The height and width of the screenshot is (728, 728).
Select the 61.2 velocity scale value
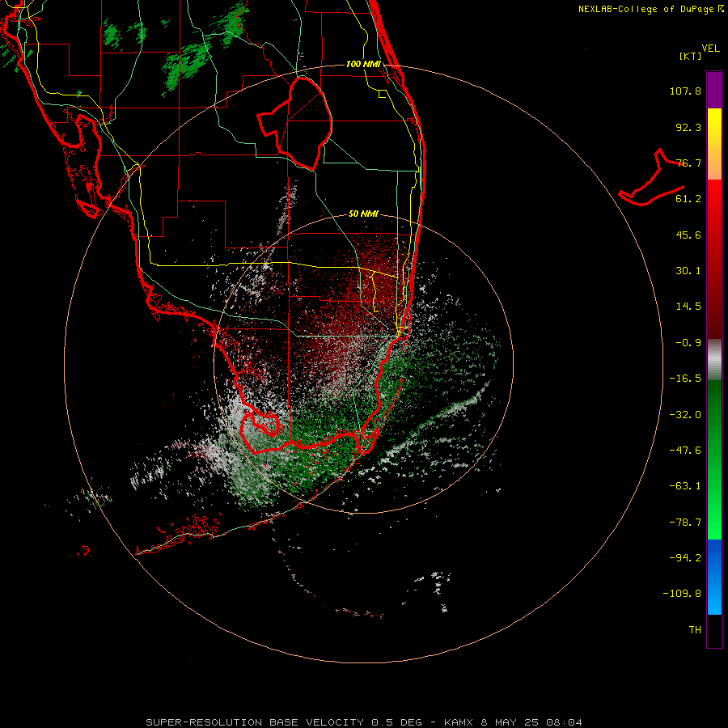coord(688,199)
